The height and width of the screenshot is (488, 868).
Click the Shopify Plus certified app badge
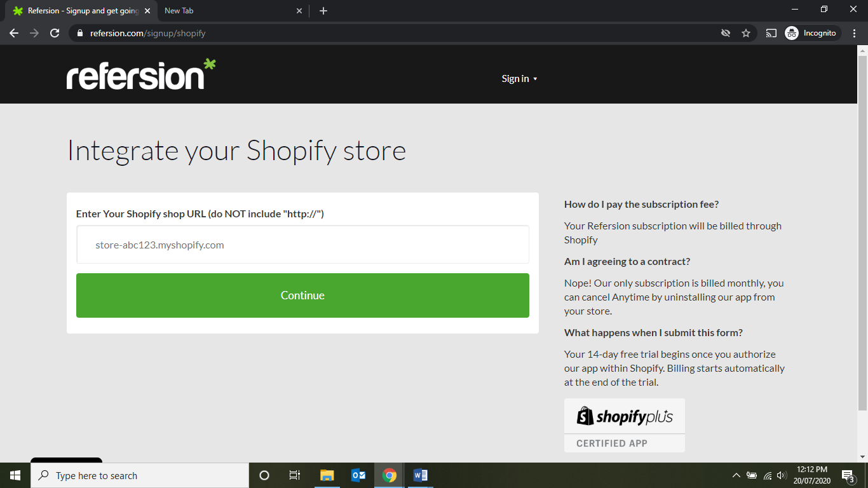[x=625, y=425]
